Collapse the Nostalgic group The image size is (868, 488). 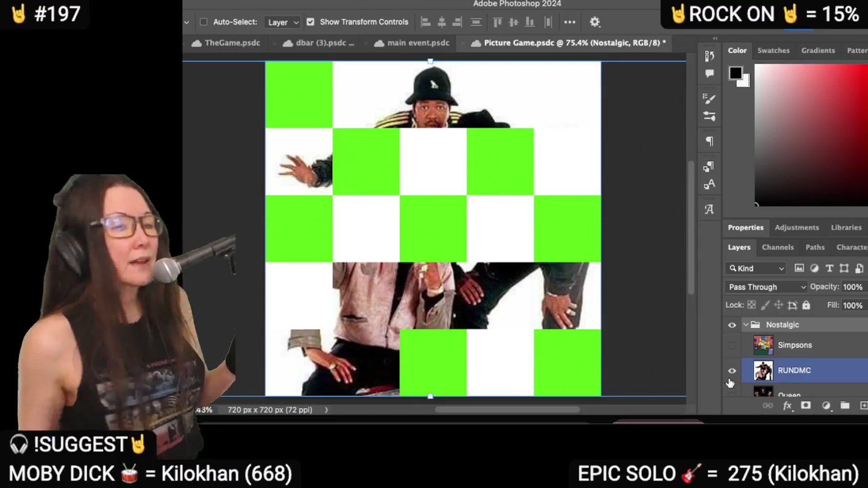tap(745, 325)
